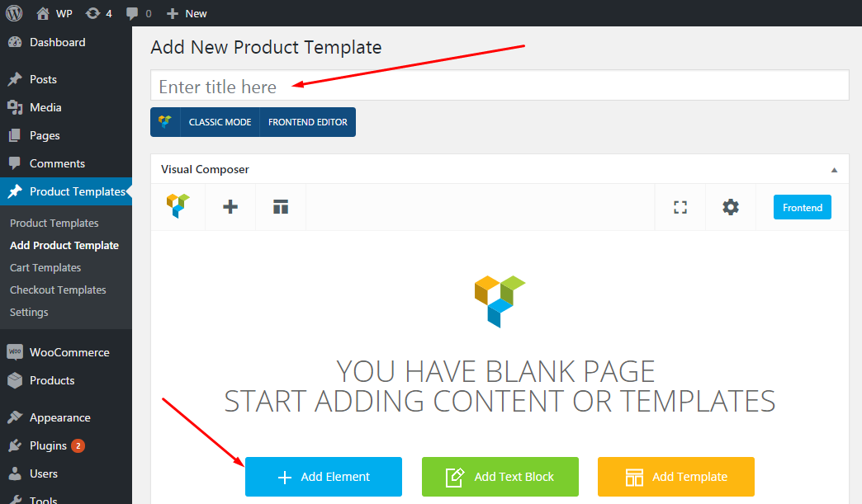Click the orange Add Template button
This screenshot has height=504, width=862.
click(x=676, y=477)
